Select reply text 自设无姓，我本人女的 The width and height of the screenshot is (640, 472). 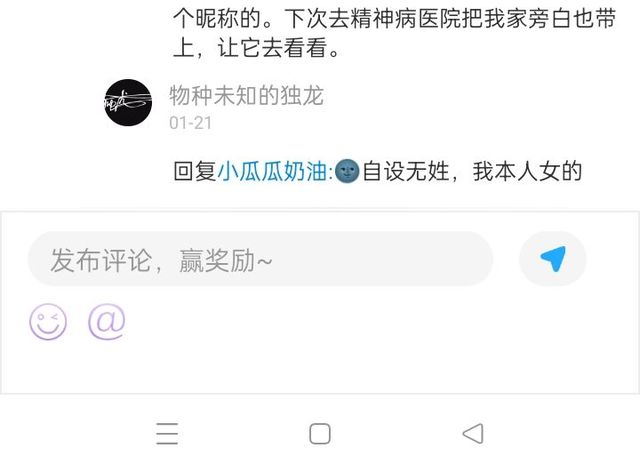pyautogui.click(x=472, y=171)
